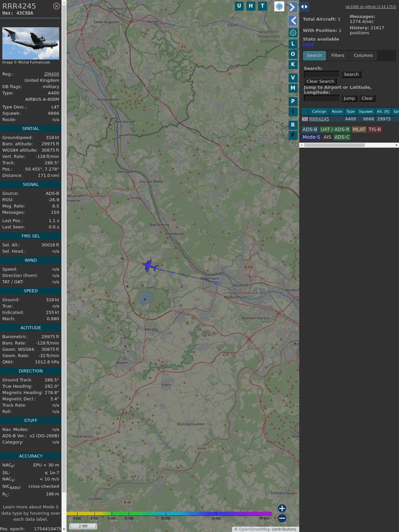399x532 pixels.
Task: Click the right chevron sidebar arrow button
Action: click(x=293, y=7)
